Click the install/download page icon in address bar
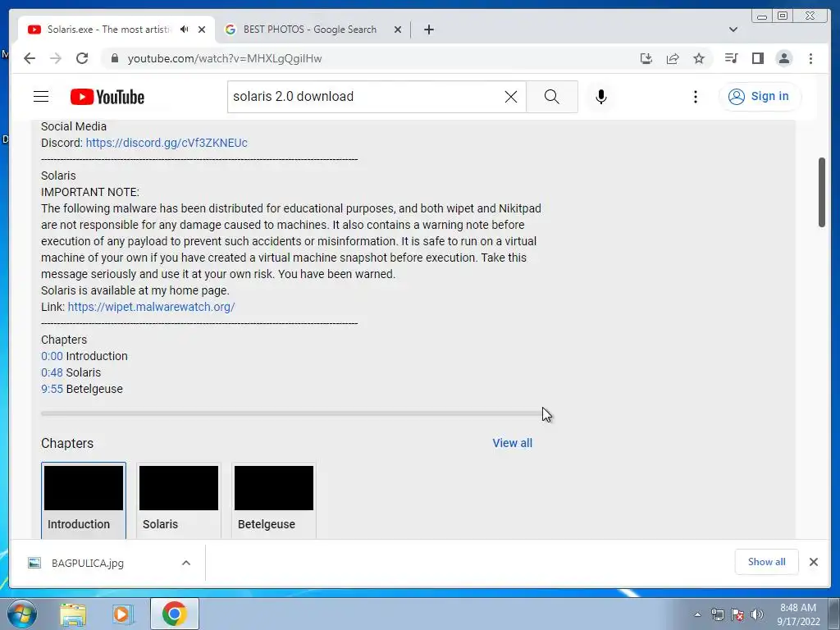Screen dimensions: 840x630 646,58
